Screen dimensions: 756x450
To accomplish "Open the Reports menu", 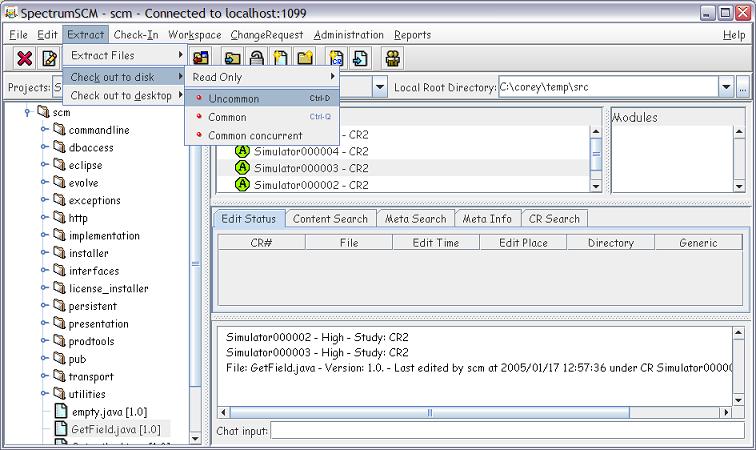I will (412, 35).
